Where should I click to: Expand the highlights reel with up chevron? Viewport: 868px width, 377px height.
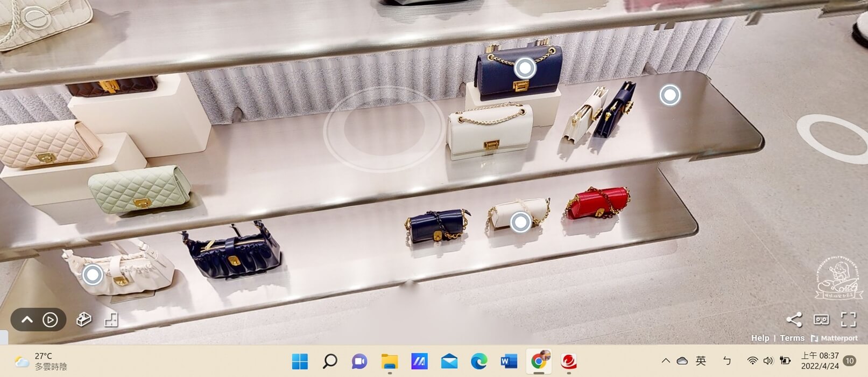click(27, 320)
